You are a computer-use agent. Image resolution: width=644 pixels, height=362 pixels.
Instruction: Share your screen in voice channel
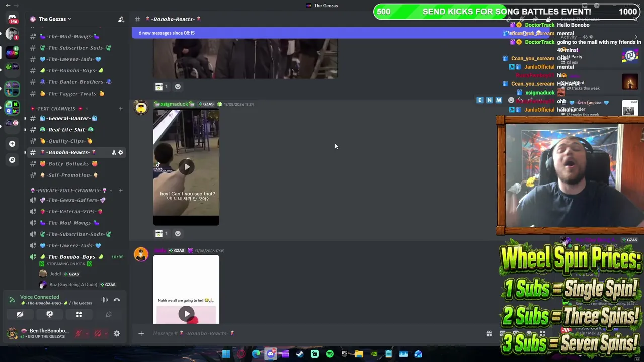49,314
